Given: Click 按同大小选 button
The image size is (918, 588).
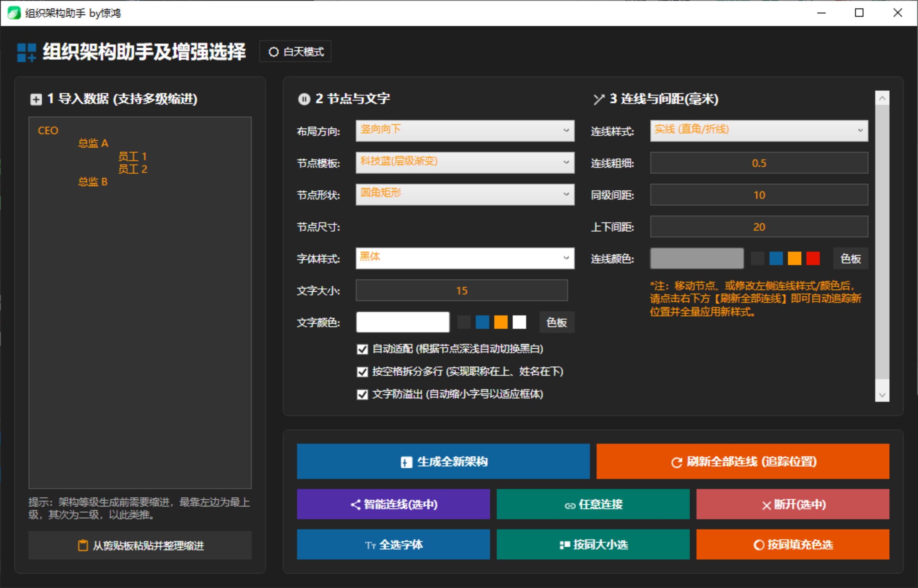Looking at the screenshot, I should [593, 544].
